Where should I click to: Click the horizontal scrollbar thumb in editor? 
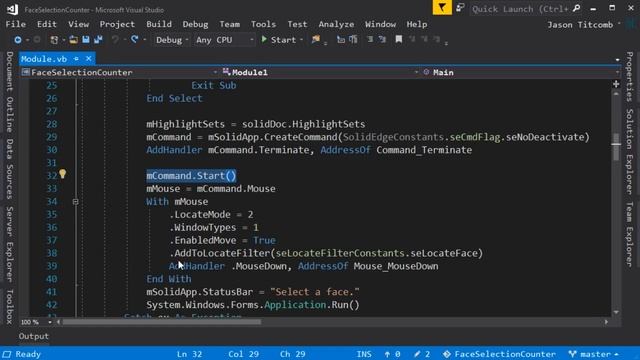point(162,322)
